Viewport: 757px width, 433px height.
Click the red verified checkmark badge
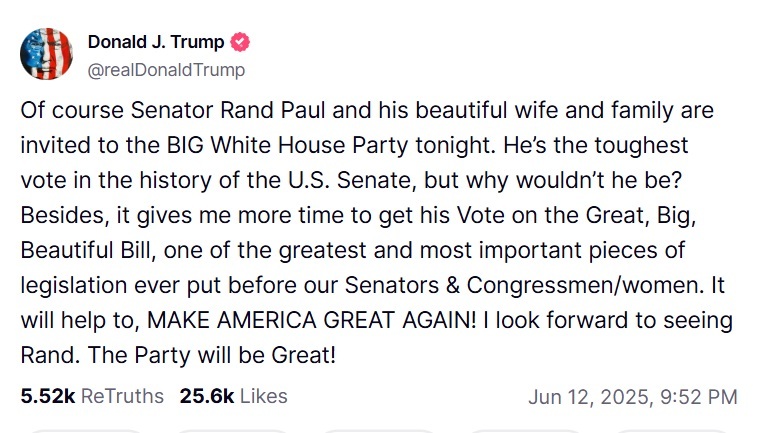pyautogui.click(x=240, y=42)
